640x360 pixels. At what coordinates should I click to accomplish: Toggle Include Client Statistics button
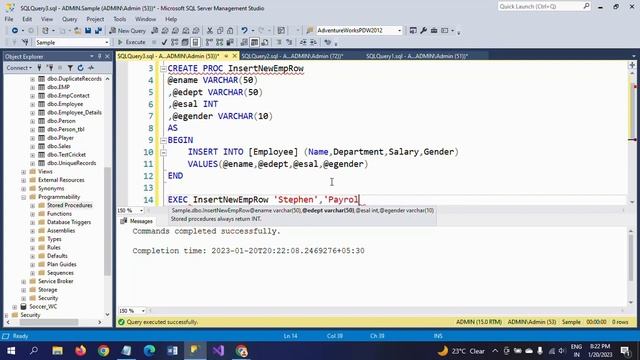230,42
